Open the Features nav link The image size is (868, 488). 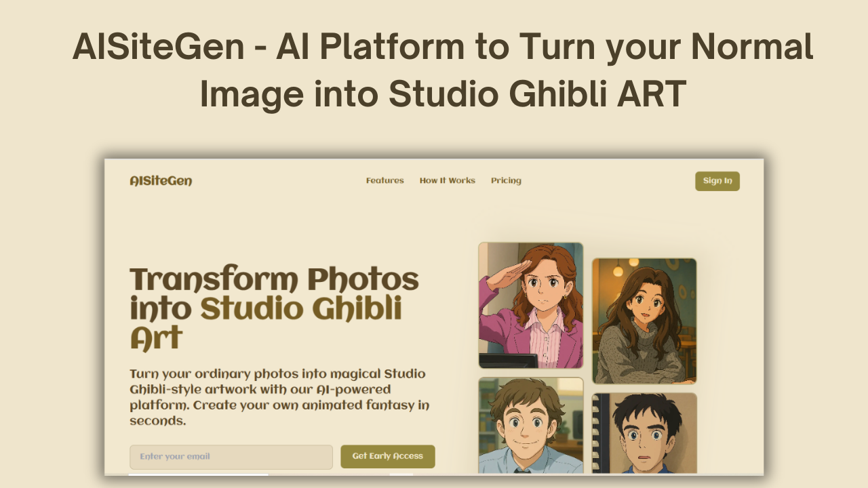coord(384,180)
